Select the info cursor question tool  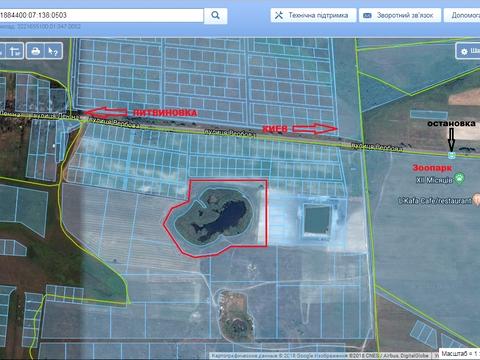(53, 51)
